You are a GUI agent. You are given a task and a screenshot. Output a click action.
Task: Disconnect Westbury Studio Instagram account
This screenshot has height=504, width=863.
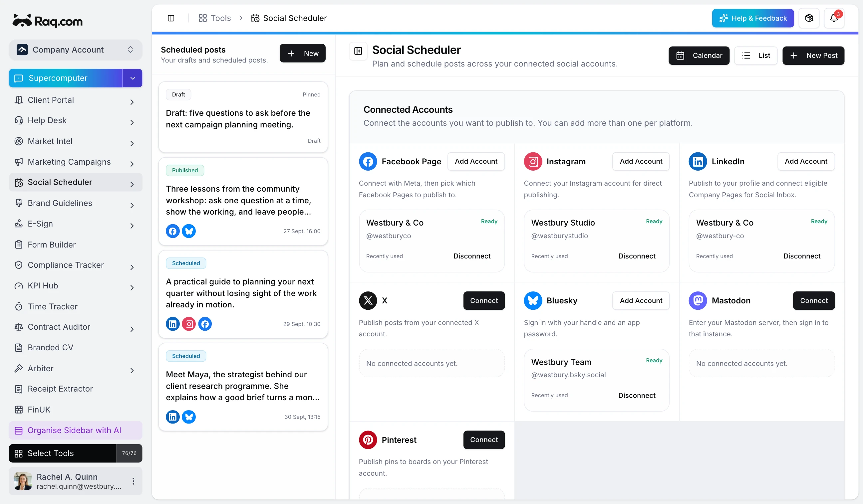(x=637, y=256)
